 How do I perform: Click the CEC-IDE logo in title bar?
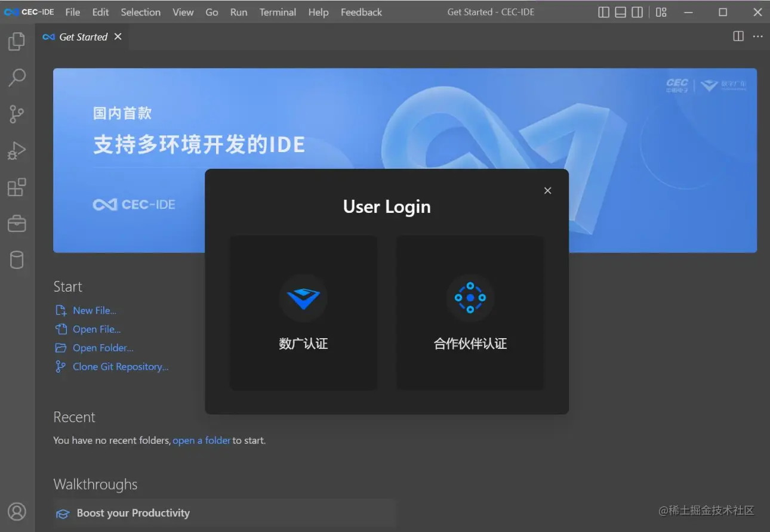click(30, 12)
